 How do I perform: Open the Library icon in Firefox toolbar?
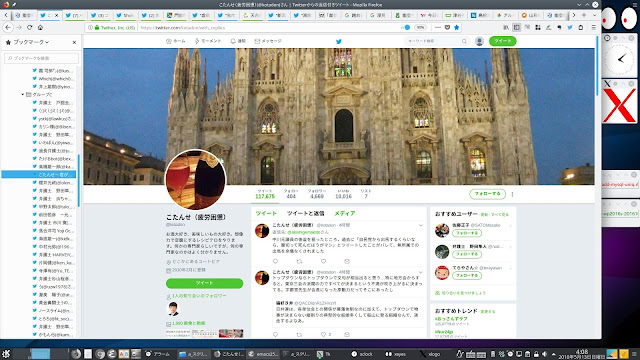point(506,27)
